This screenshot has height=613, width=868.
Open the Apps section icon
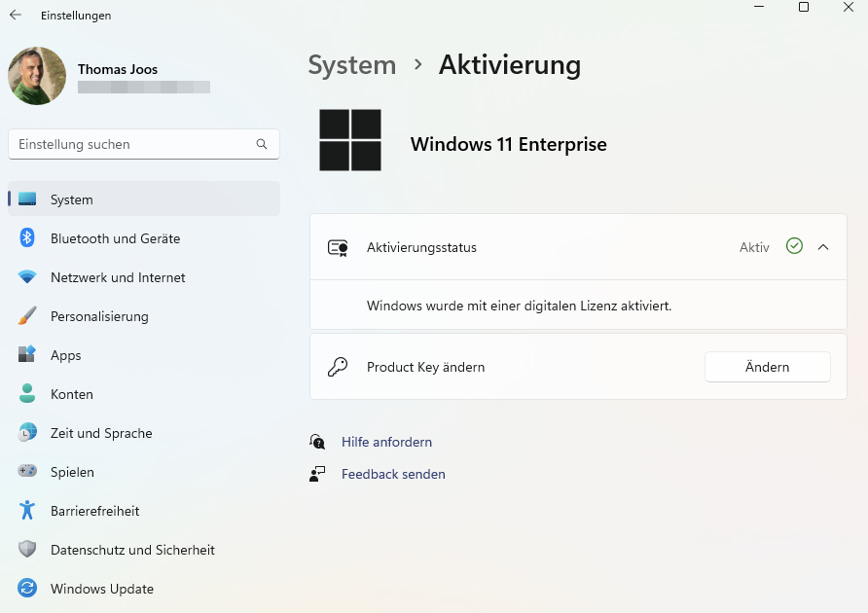coord(26,355)
